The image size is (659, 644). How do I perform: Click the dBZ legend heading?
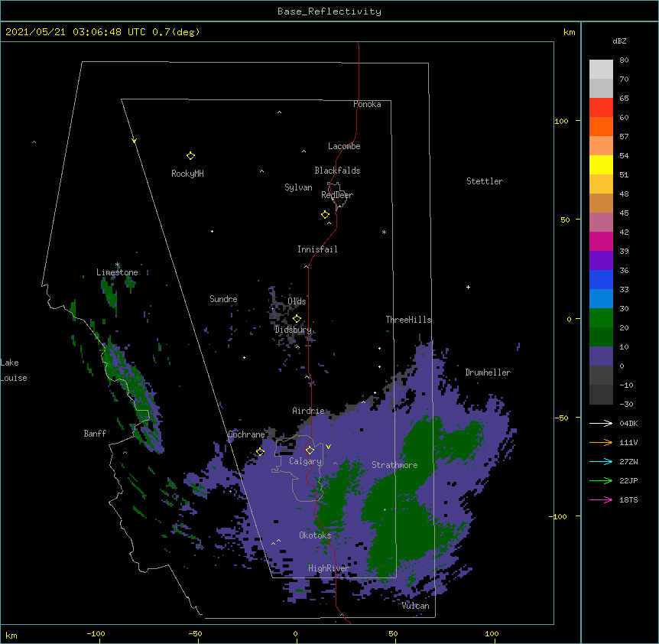(x=619, y=41)
